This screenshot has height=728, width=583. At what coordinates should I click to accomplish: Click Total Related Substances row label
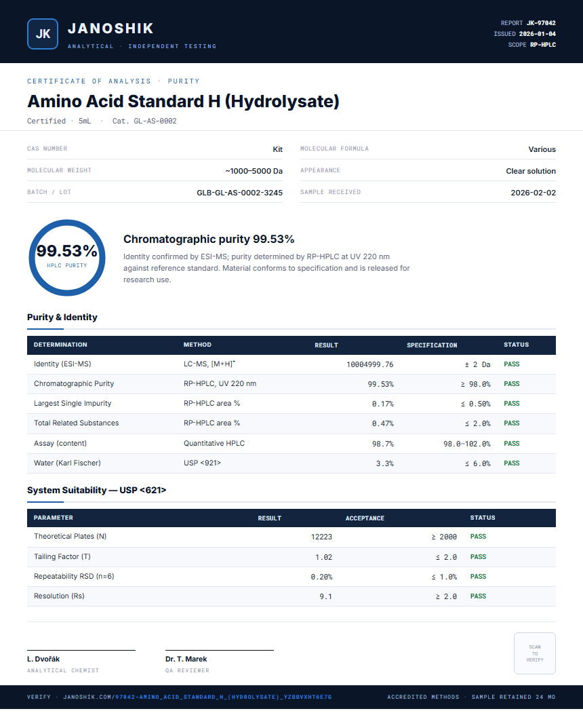[76, 423]
